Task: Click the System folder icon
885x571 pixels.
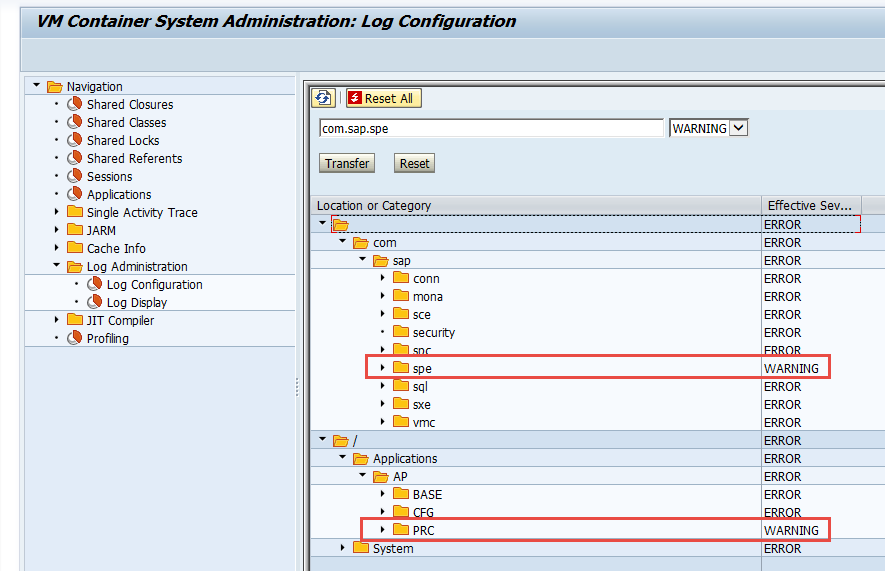Action: [361, 547]
